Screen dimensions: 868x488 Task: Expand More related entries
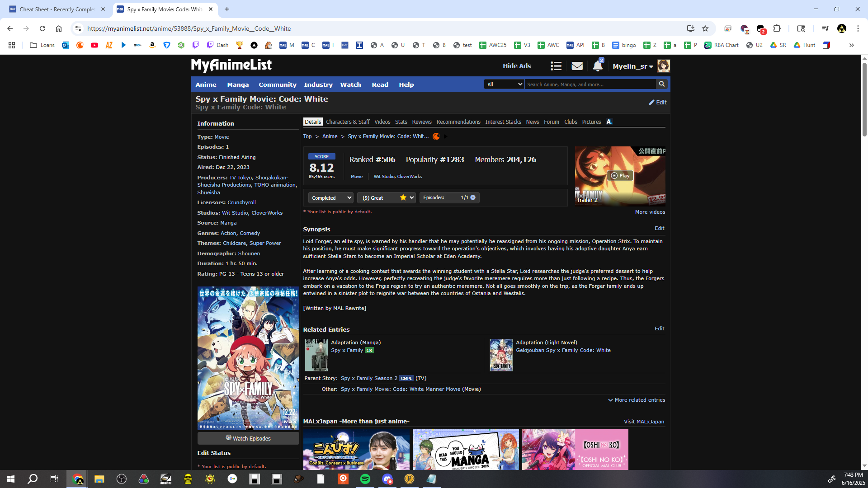(x=637, y=400)
